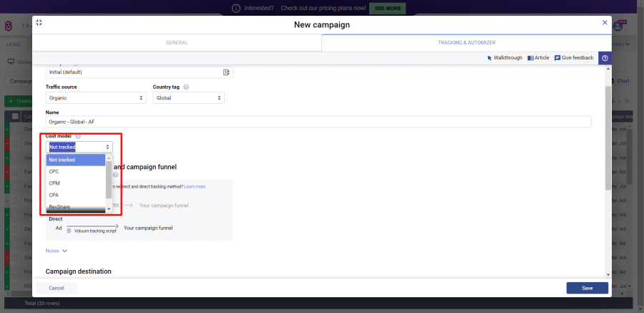The width and height of the screenshot is (644, 313).
Task: Start the Walkthrough guide
Action: pyautogui.click(x=504, y=58)
